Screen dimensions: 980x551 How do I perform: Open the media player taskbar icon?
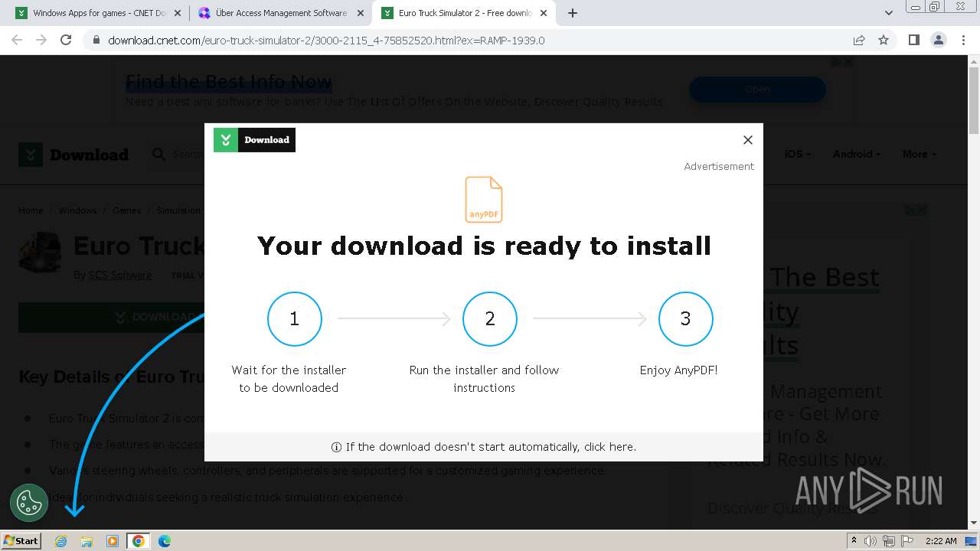pos(113,541)
